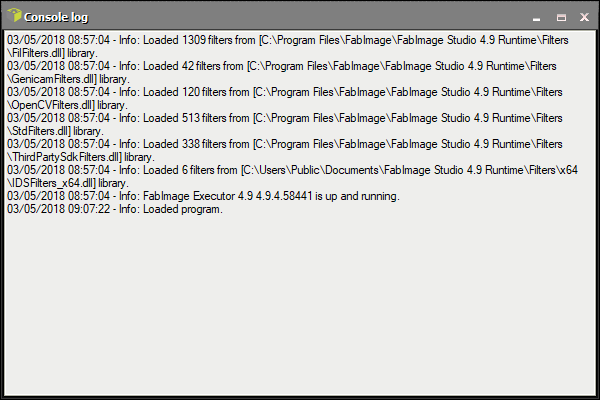600x400 pixels.
Task: Select the log entry reporting 513 filters loaded
Action: [285, 118]
